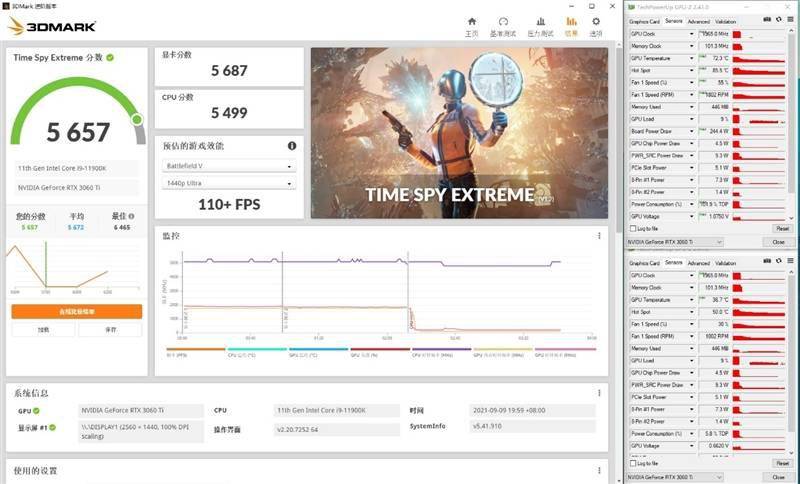Viewport: 800px width, 484px height.
Task: Click the info icon beside the best score label
Action: pos(132,216)
